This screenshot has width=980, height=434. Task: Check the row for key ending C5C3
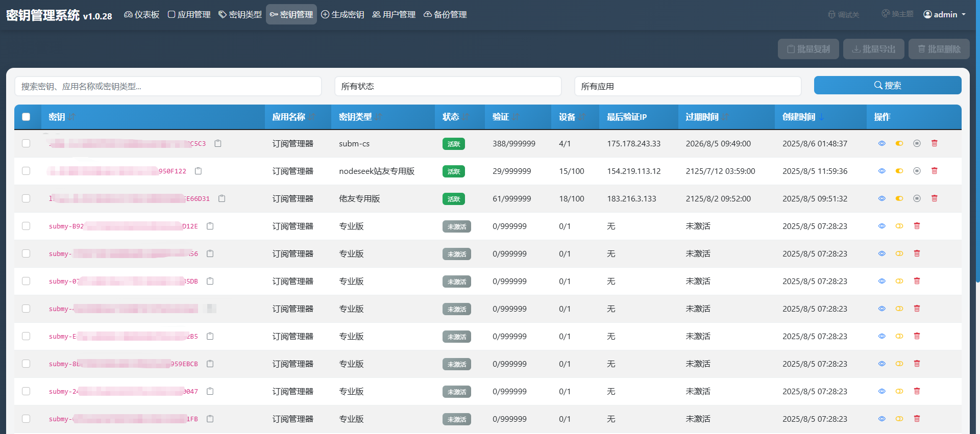[x=26, y=143]
